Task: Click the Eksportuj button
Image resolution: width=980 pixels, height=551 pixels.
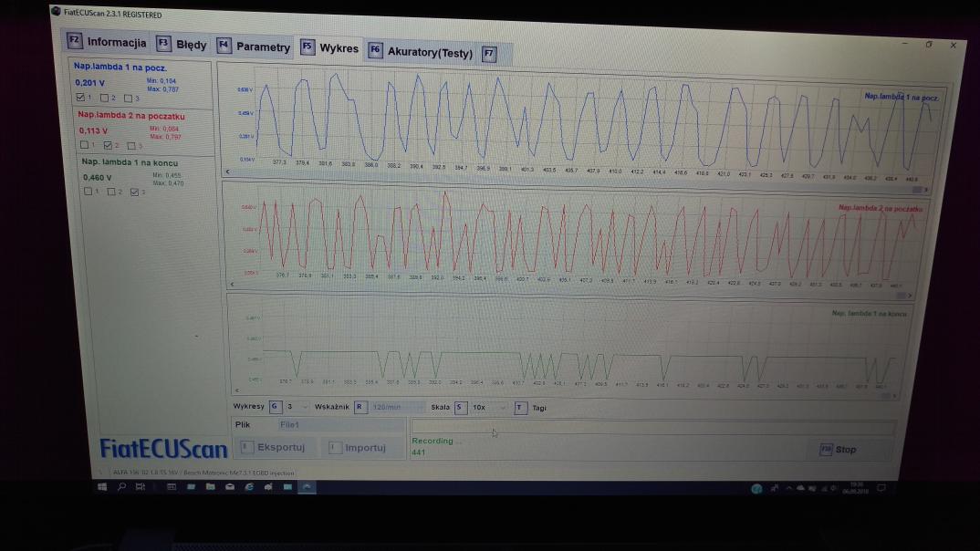Action: click(x=274, y=447)
